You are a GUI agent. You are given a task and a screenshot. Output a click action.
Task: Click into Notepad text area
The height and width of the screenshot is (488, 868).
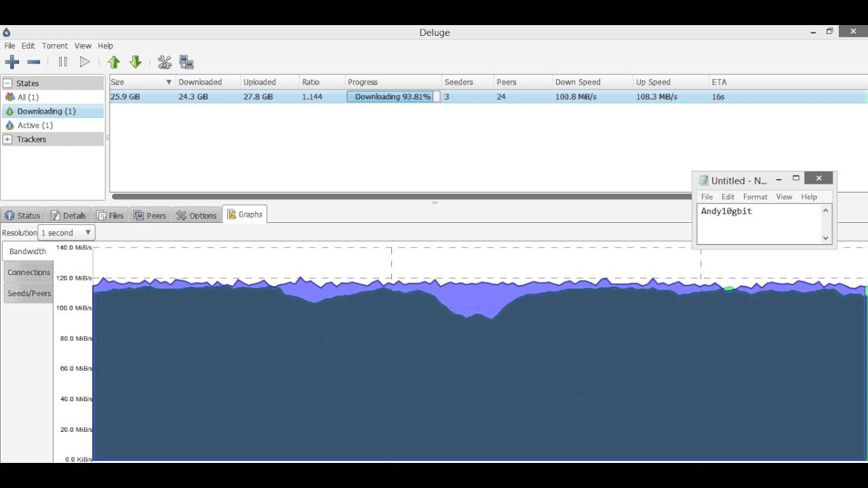(x=759, y=224)
